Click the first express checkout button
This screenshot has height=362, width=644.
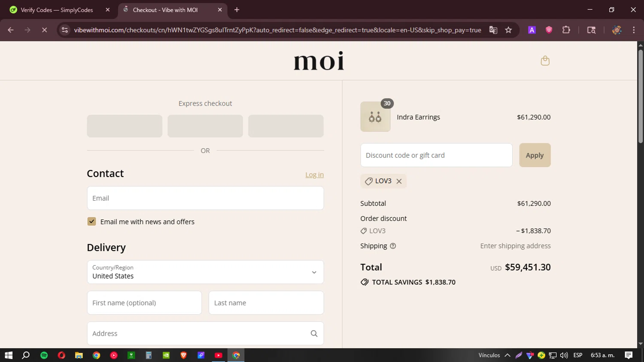[125, 126]
